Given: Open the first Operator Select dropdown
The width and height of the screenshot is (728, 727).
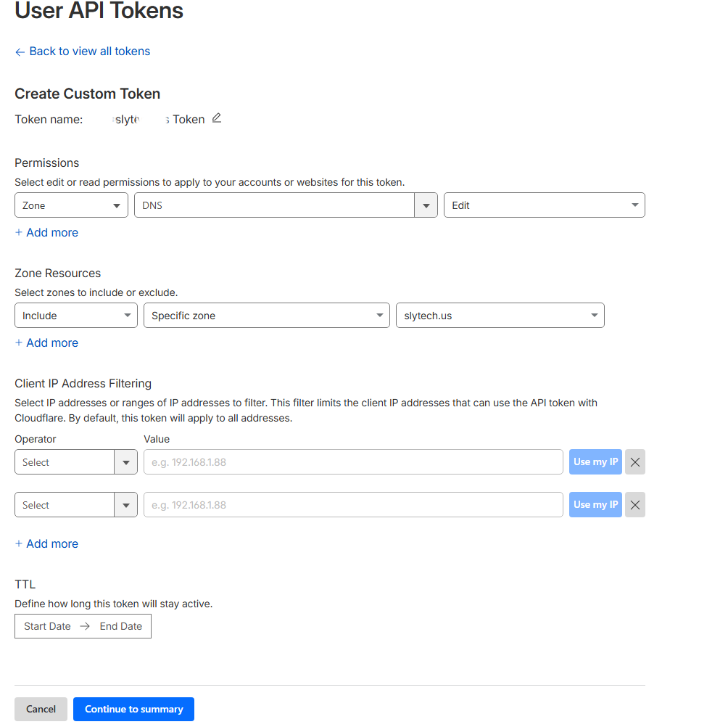Looking at the screenshot, I should click(75, 461).
